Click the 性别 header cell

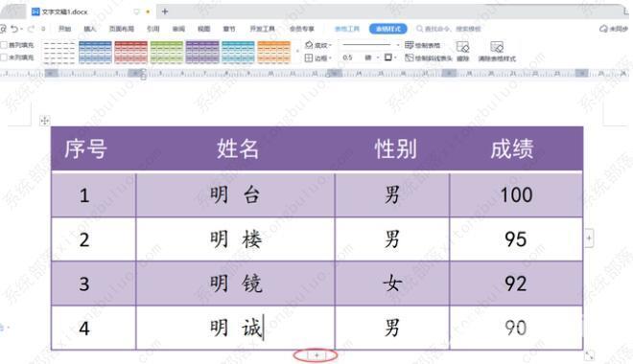(x=392, y=148)
